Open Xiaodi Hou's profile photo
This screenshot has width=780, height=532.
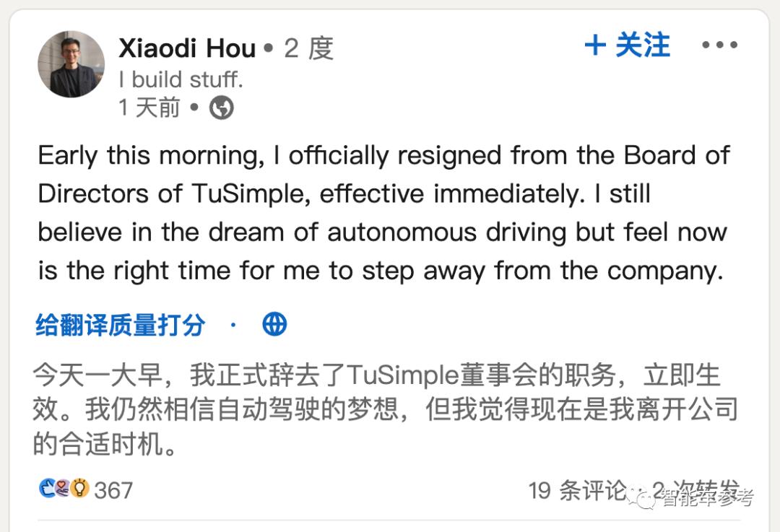[71, 64]
